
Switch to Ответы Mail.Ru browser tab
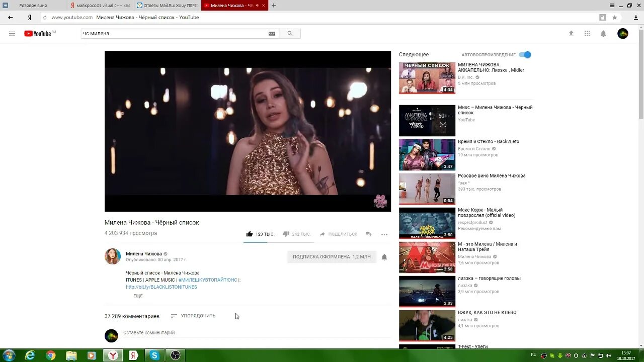pos(167,6)
